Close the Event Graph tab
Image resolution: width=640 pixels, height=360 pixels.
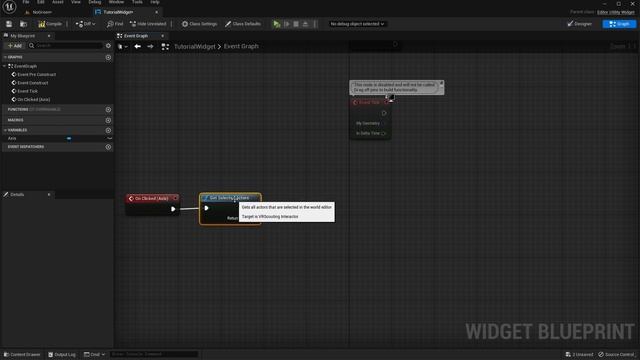pyautogui.click(x=162, y=36)
